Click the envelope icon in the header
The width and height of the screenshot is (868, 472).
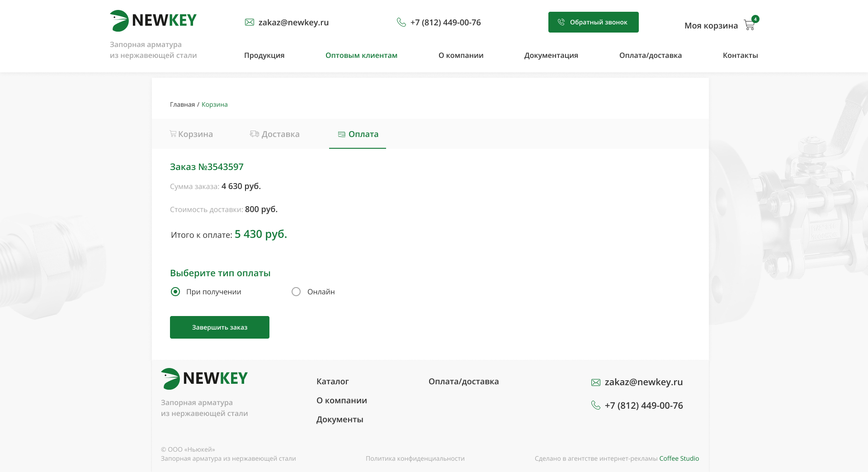click(250, 22)
